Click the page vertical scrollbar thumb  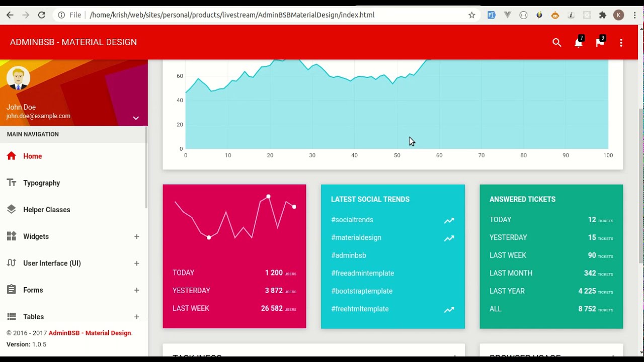(x=641, y=186)
